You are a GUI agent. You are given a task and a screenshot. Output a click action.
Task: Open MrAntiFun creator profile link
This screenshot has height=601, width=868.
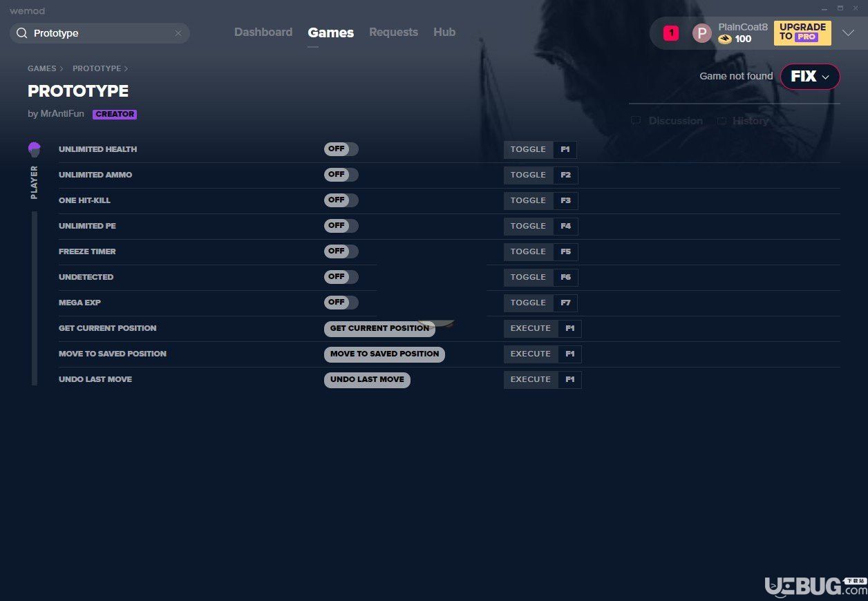[62, 114]
